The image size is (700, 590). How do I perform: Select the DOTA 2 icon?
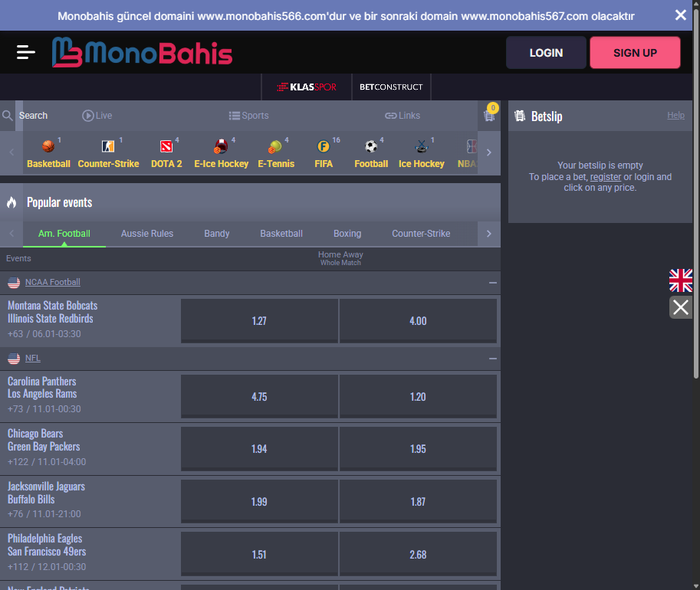coord(166,146)
